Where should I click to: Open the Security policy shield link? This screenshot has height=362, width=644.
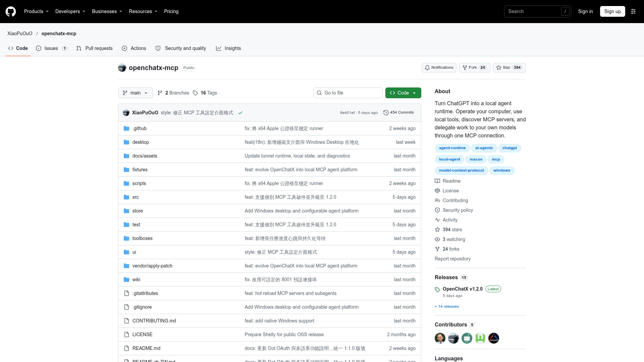tap(454, 210)
